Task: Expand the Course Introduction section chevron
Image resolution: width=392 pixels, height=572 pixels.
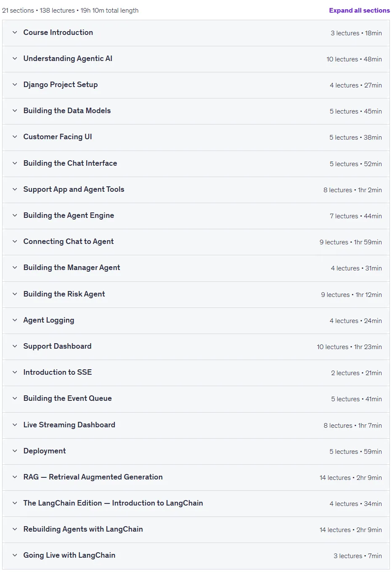Action: [15, 32]
